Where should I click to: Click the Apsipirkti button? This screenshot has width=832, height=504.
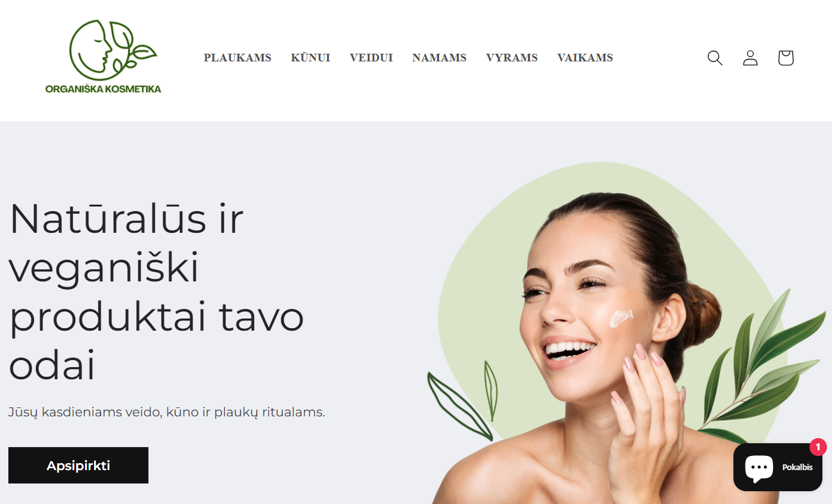(x=78, y=465)
